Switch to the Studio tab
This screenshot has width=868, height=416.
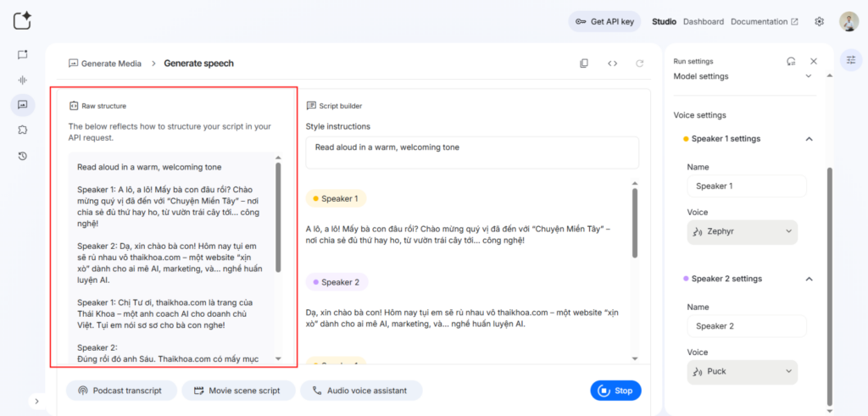tap(664, 21)
